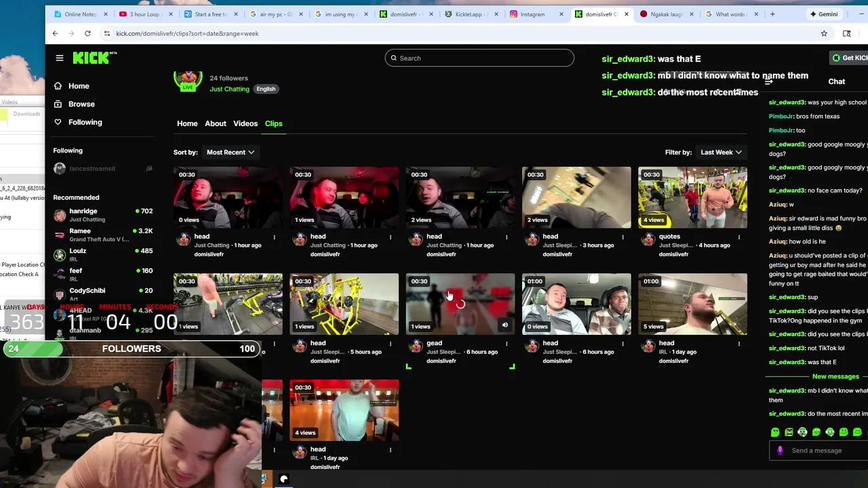Image resolution: width=868 pixels, height=488 pixels.
Task: Click the purple microphone icon in chat box
Action: point(780,450)
